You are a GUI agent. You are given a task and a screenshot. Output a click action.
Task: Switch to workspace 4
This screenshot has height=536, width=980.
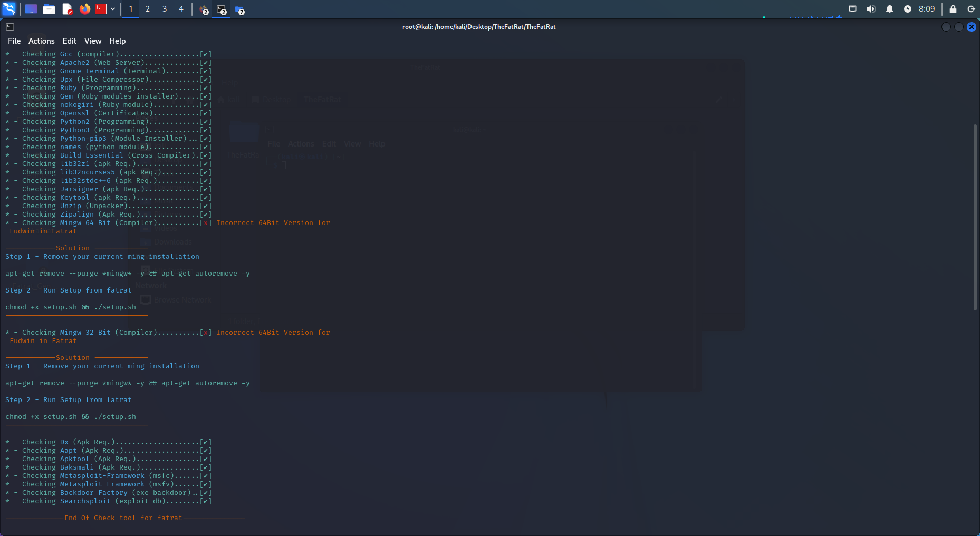pos(181,9)
